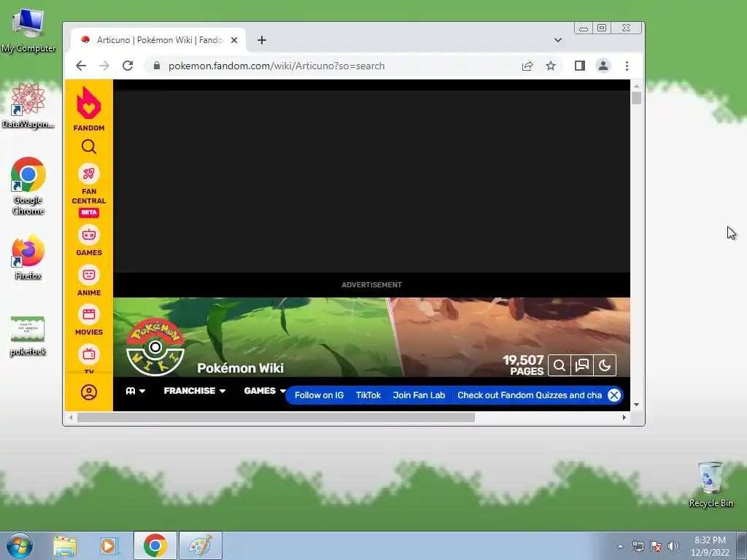This screenshot has height=560, width=747.
Task: Open the Games controller icon
Action: point(88,235)
